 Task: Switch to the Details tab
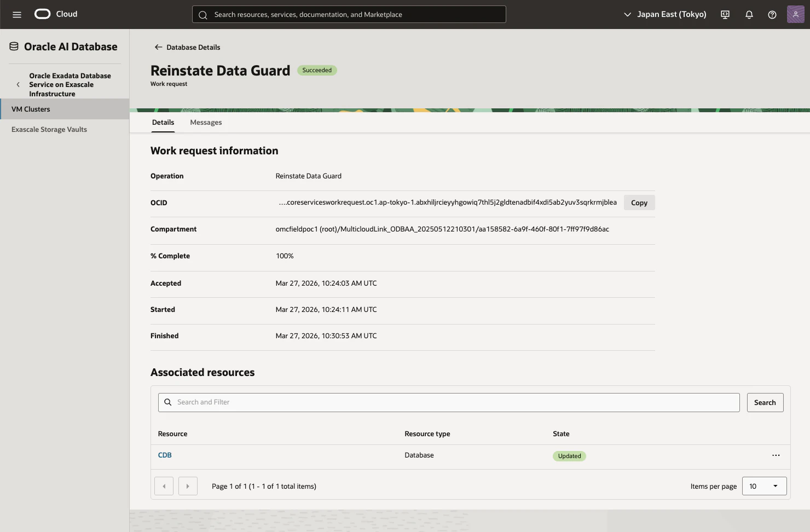pos(163,123)
